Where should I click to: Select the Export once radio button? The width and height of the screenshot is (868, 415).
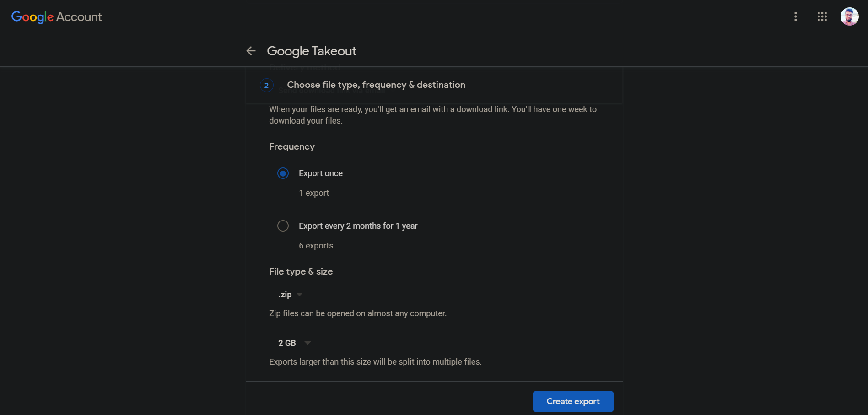pyautogui.click(x=283, y=173)
